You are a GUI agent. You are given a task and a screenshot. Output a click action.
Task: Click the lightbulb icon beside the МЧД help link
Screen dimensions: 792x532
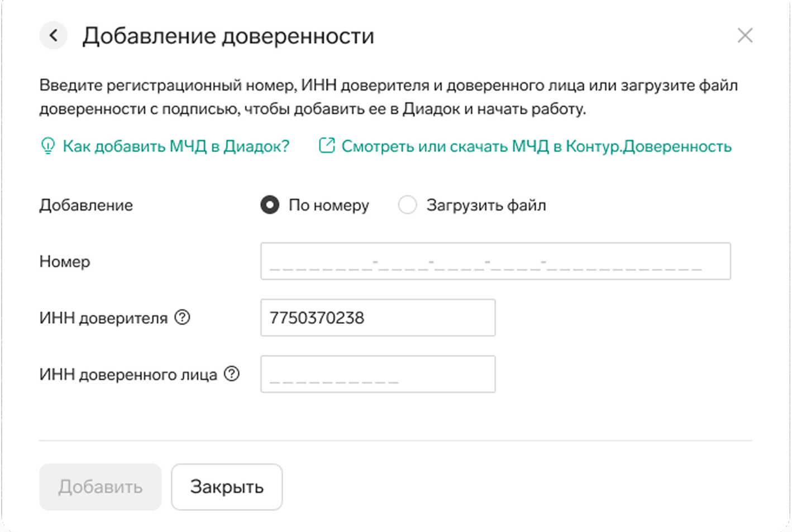[x=48, y=146]
